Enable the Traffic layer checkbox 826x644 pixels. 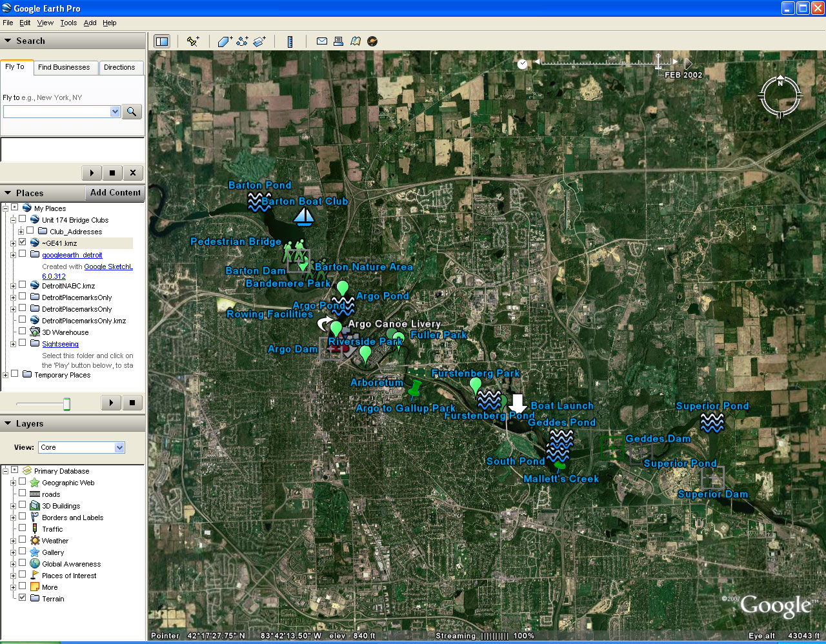23,528
